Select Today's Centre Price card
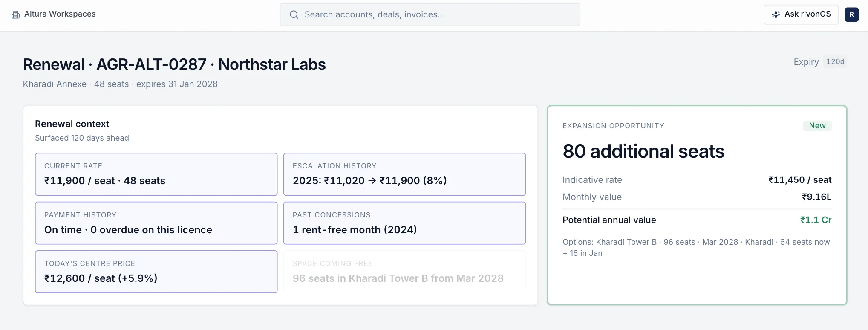This screenshot has height=330, width=868. tap(156, 272)
